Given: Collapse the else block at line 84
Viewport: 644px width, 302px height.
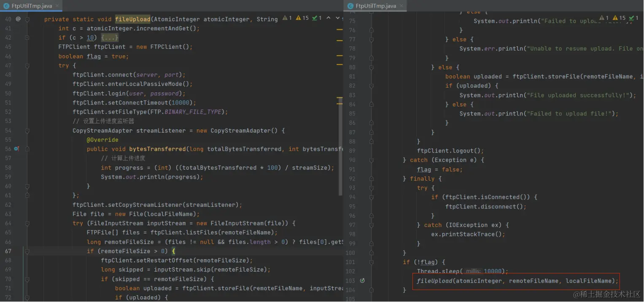Looking at the screenshot, I should coord(372,104).
